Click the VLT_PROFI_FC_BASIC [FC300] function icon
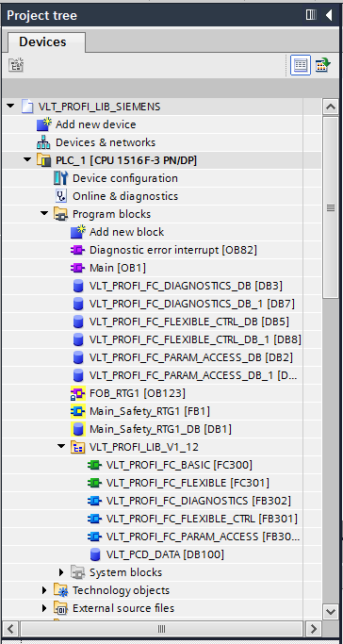343x644 pixels. click(94, 465)
